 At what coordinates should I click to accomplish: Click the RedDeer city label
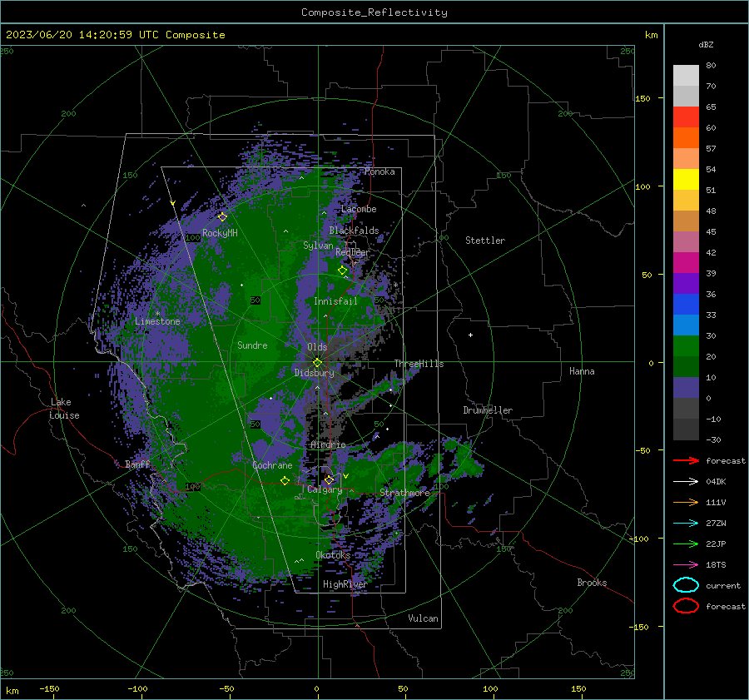[353, 252]
